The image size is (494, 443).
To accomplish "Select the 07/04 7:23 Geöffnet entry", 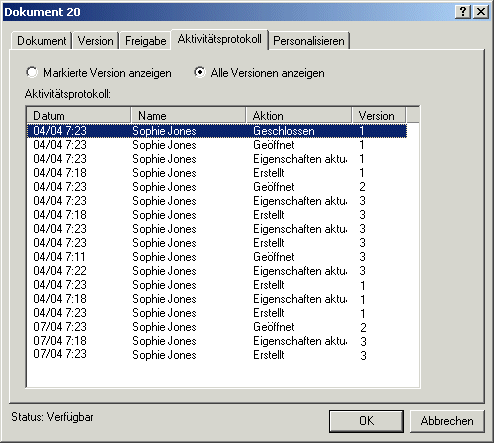I will [217, 327].
